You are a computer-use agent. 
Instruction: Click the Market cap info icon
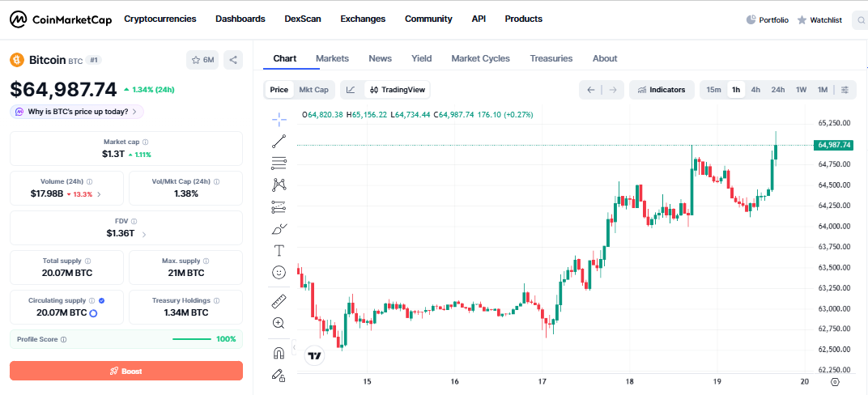[x=146, y=142]
